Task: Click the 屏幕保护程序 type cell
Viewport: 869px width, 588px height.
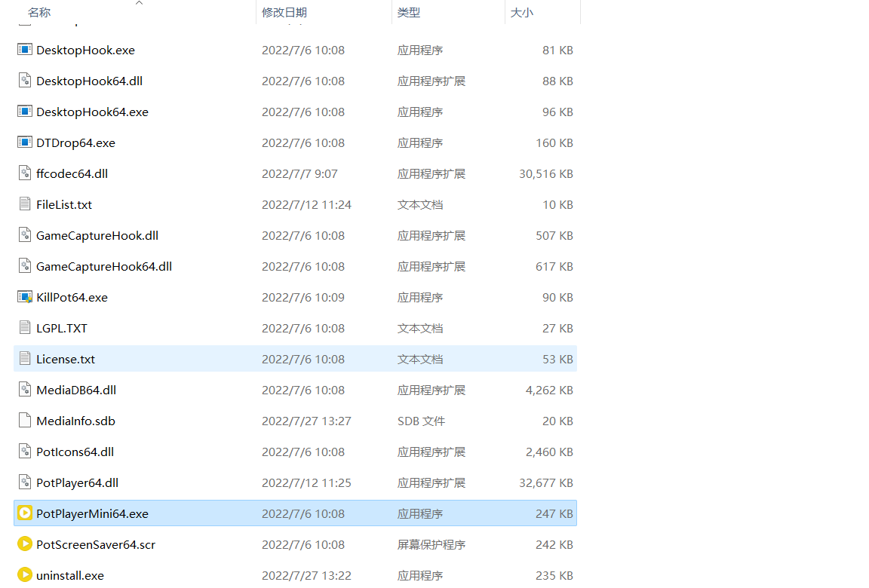Action: tap(431, 545)
